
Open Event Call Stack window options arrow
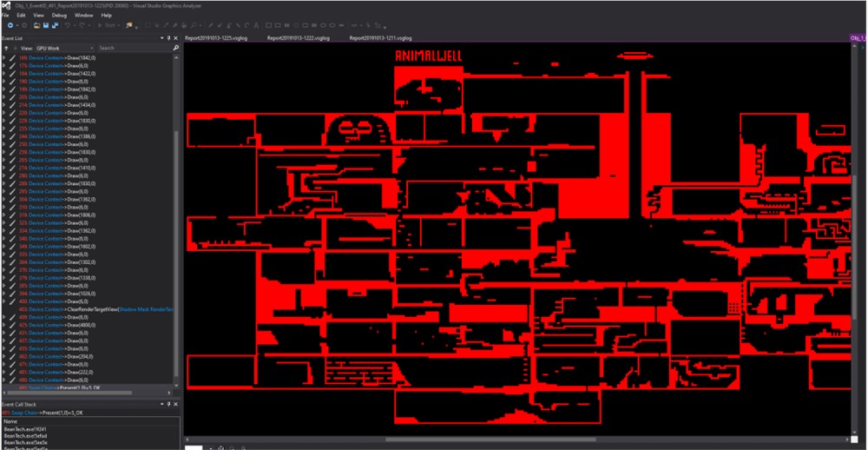coord(162,405)
